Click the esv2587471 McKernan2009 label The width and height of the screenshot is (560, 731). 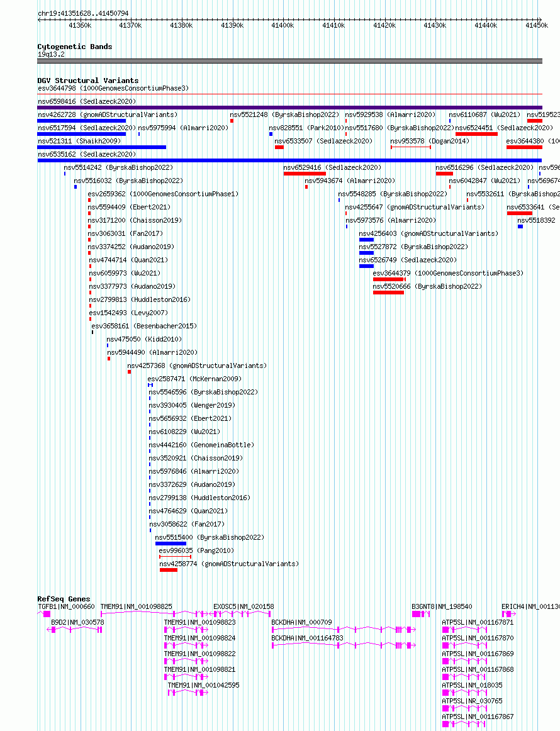point(194,379)
